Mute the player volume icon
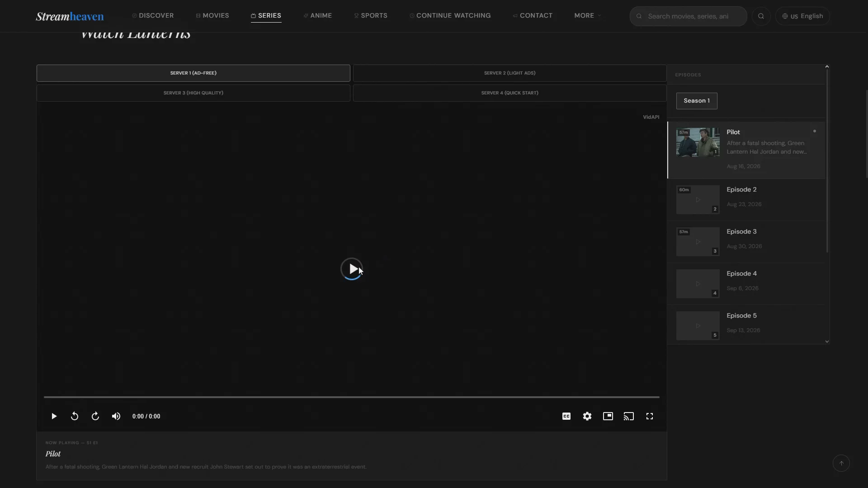Viewport: 868px width, 488px height. click(x=116, y=416)
